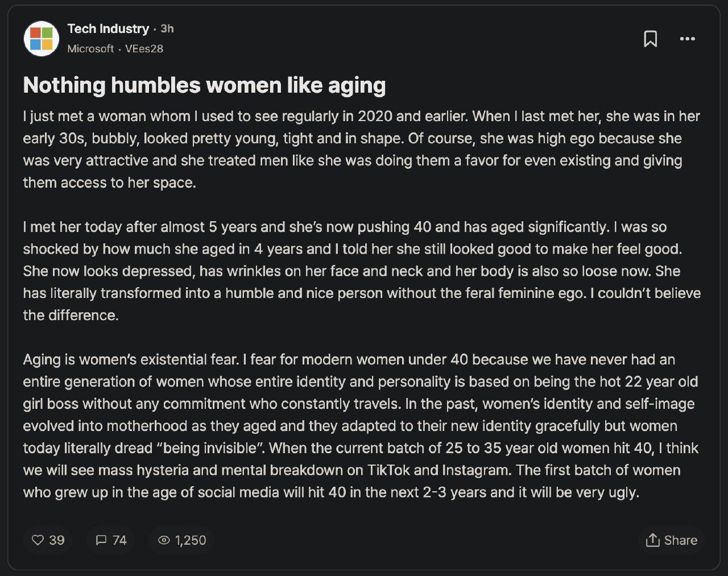Open the post titled Nothing humbles women like aging
The width and height of the screenshot is (728, 576).
[204, 85]
